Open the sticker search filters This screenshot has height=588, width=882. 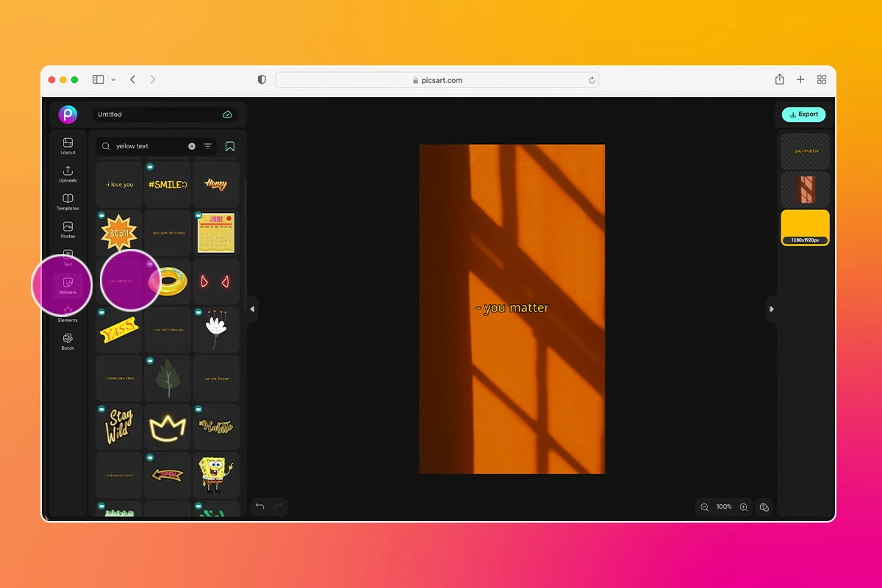(x=207, y=146)
